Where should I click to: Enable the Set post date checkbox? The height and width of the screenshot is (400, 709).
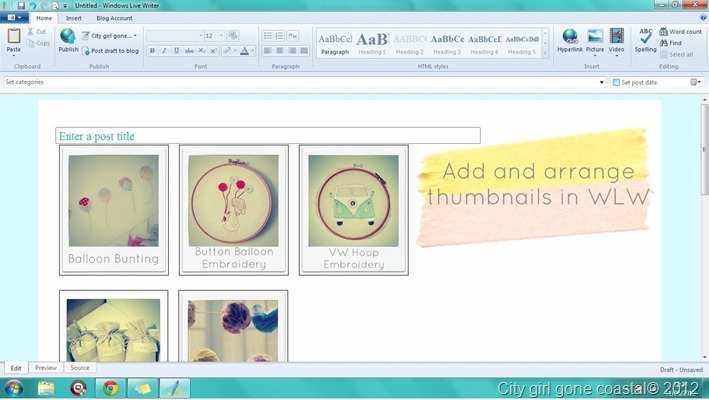616,82
